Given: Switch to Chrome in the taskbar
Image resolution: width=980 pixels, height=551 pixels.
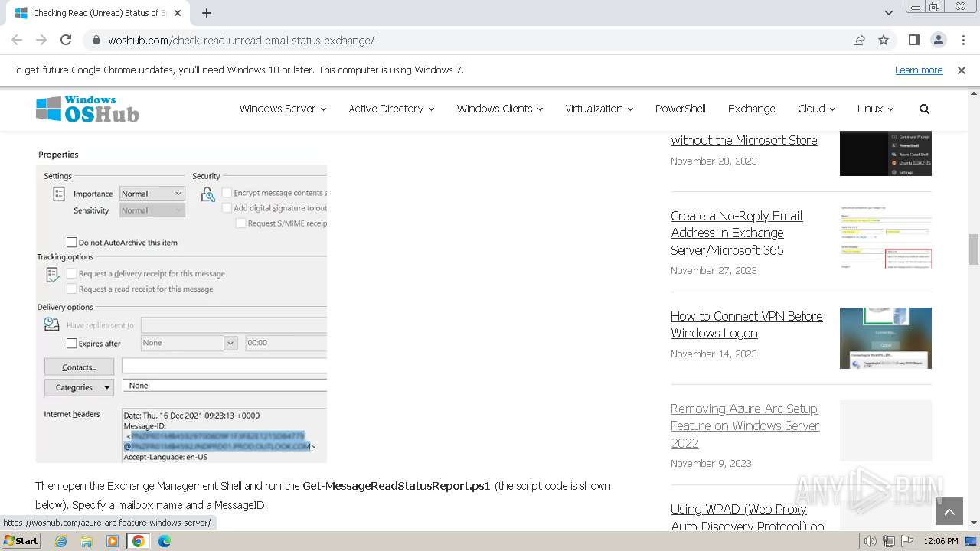Looking at the screenshot, I should coord(139,541).
